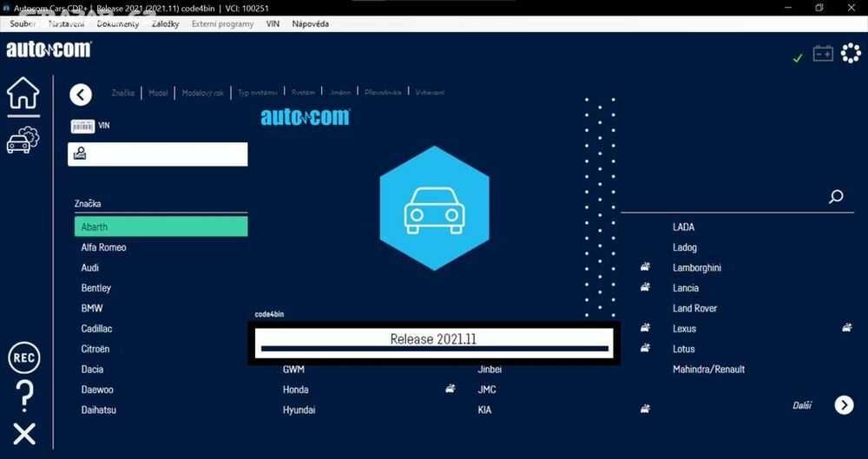Select GWM brand
868x459 pixels.
pyautogui.click(x=293, y=370)
